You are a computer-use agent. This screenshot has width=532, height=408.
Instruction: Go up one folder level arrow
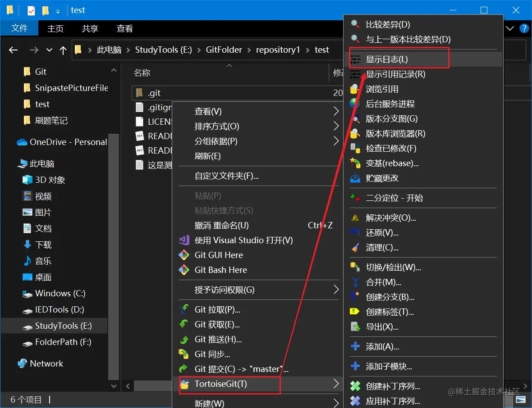tap(63, 50)
